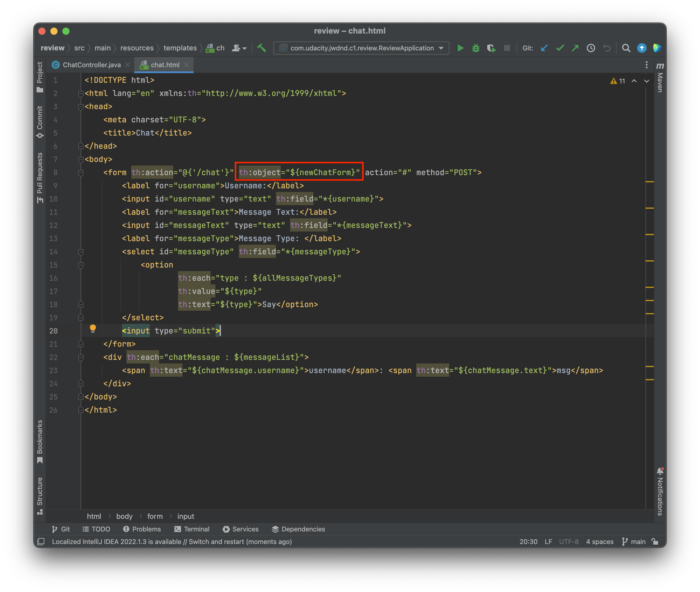Open the UTF-8 encoding selector
The image size is (700, 592).
tap(569, 542)
